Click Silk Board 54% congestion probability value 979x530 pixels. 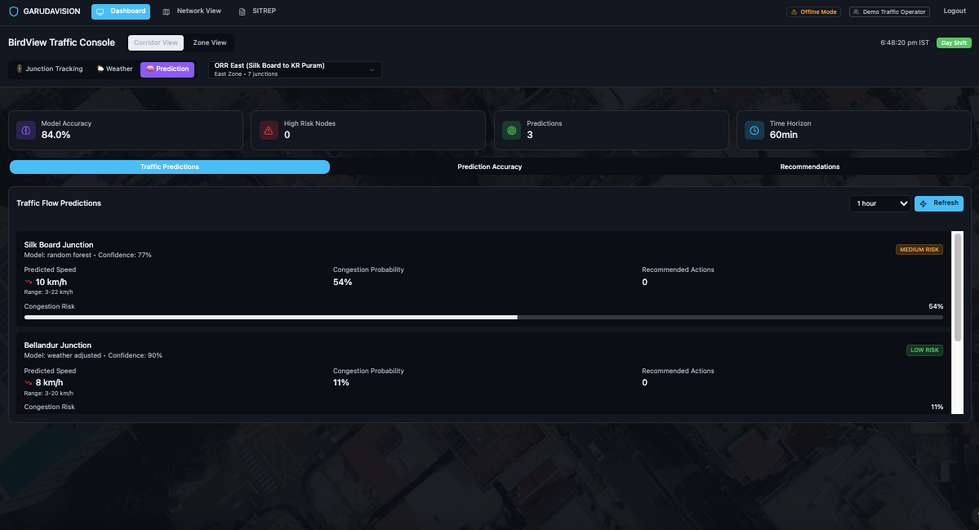point(342,282)
